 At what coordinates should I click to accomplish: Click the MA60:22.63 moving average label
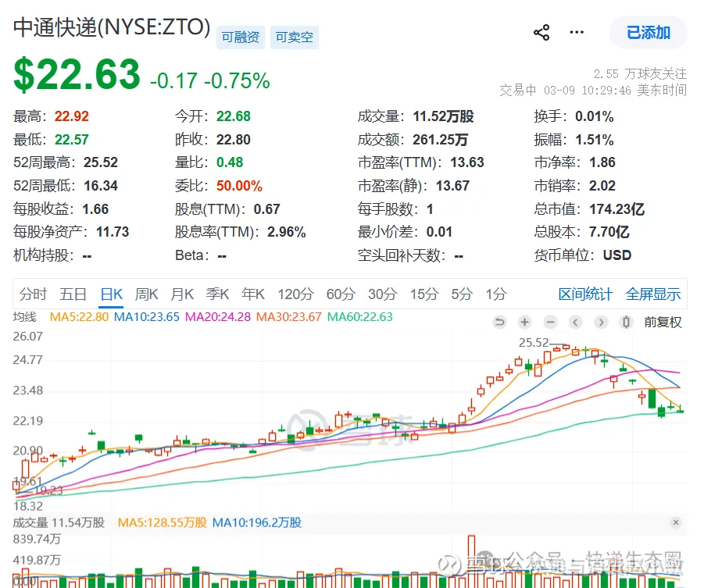[359, 317]
